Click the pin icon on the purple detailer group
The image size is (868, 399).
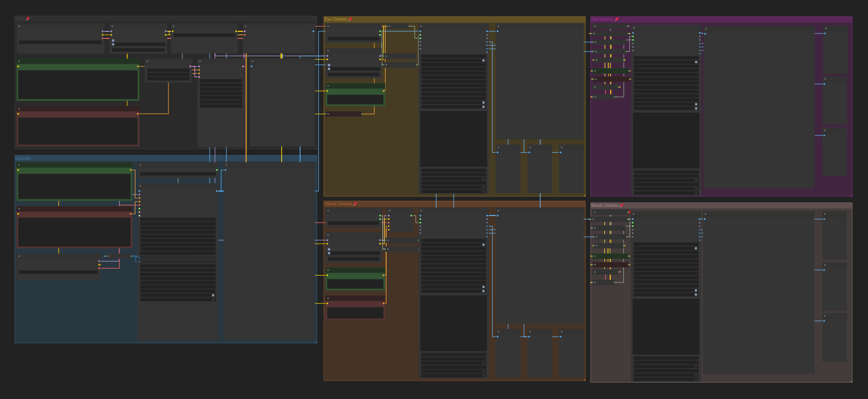(617, 19)
